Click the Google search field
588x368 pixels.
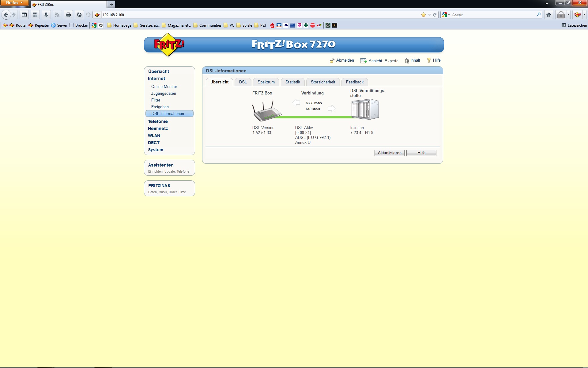(493, 15)
